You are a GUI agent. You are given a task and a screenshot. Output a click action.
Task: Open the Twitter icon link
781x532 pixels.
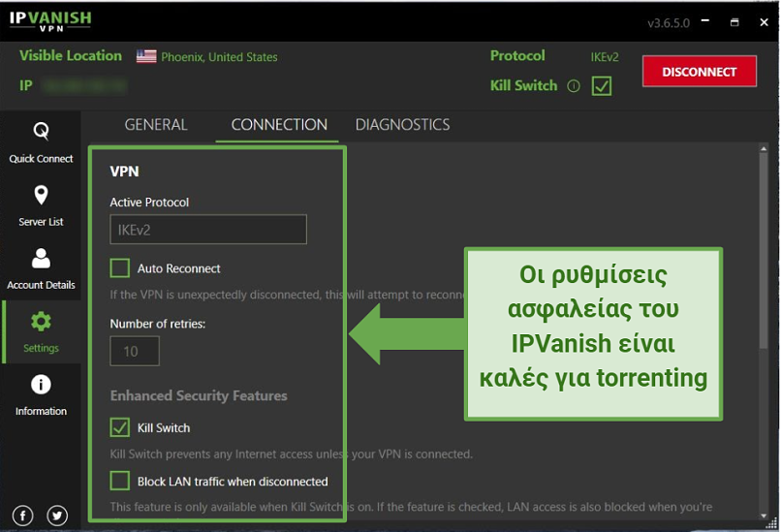[57, 516]
